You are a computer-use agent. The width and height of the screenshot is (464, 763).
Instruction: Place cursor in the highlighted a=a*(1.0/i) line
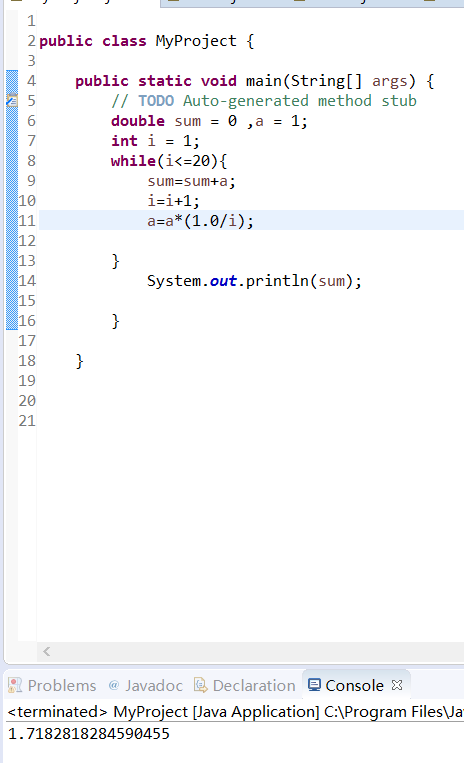point(200,221)
